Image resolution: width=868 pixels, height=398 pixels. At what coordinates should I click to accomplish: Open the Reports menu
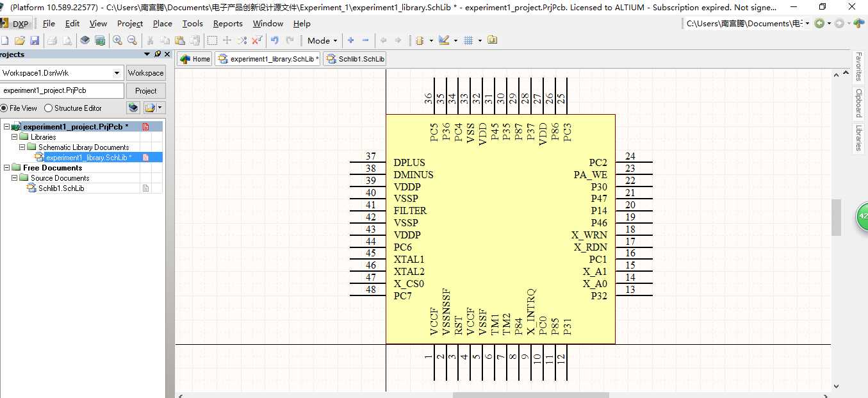point(228,24)
